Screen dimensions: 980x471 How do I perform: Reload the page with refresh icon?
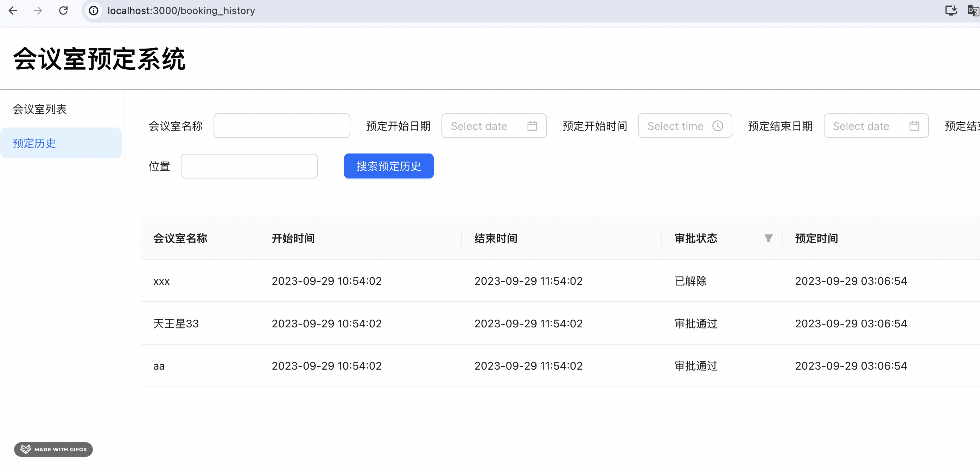63,11
